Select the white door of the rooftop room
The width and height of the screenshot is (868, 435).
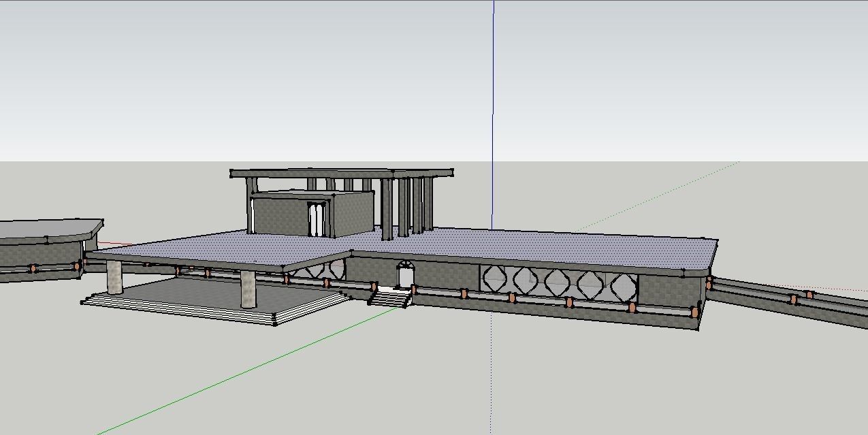[317, 219]
